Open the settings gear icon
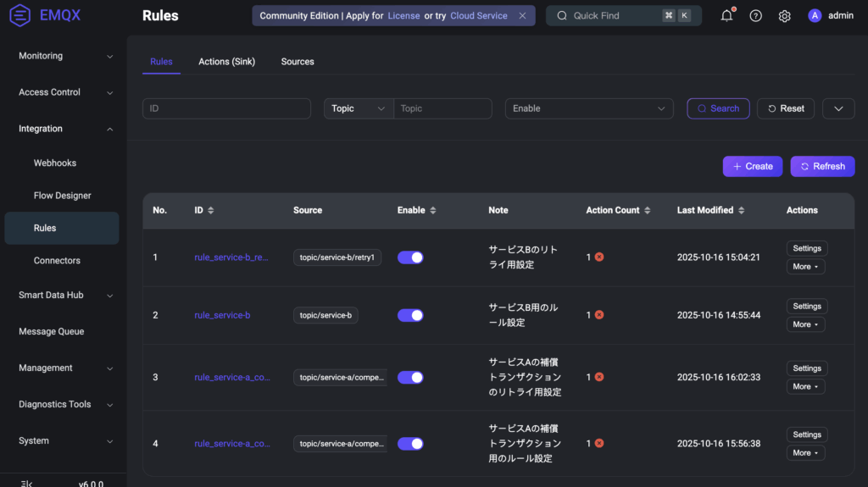 click(x=784, y=15)
